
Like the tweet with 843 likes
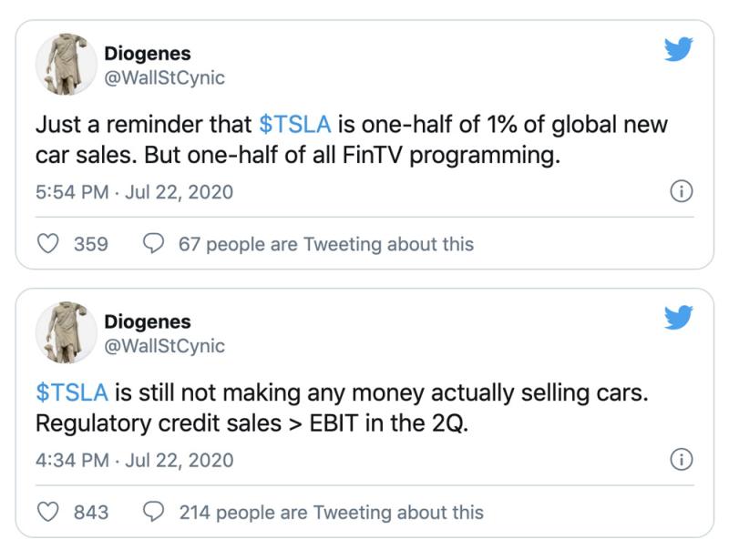[48, 512]
